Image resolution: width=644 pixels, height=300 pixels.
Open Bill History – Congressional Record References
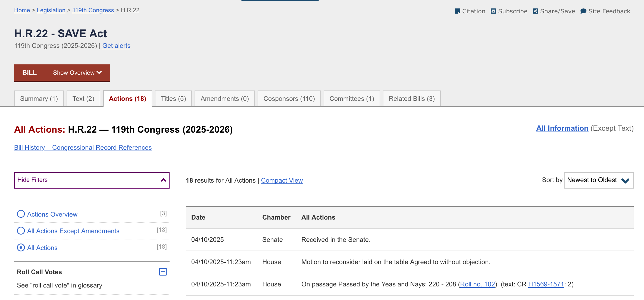[83, 148]
